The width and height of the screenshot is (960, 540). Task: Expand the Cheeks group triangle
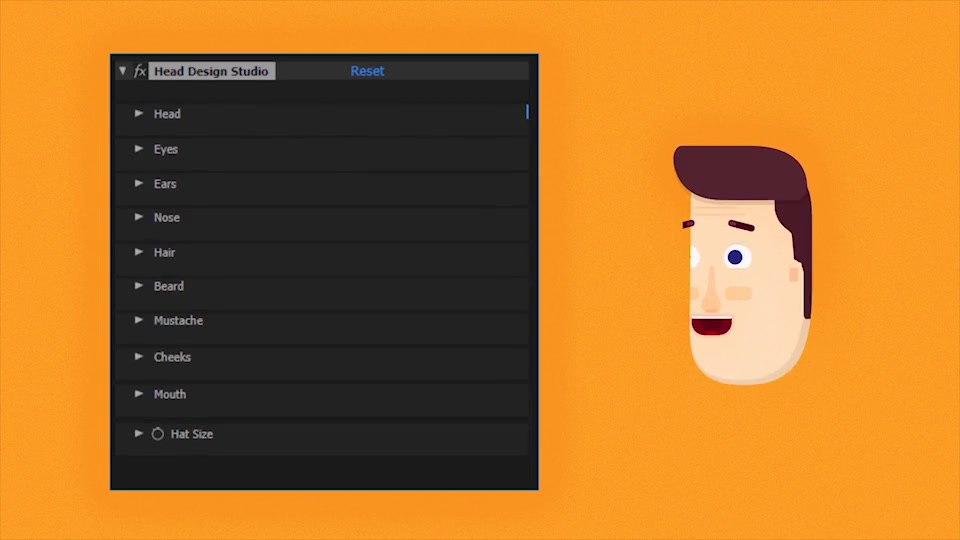[139, 356]
